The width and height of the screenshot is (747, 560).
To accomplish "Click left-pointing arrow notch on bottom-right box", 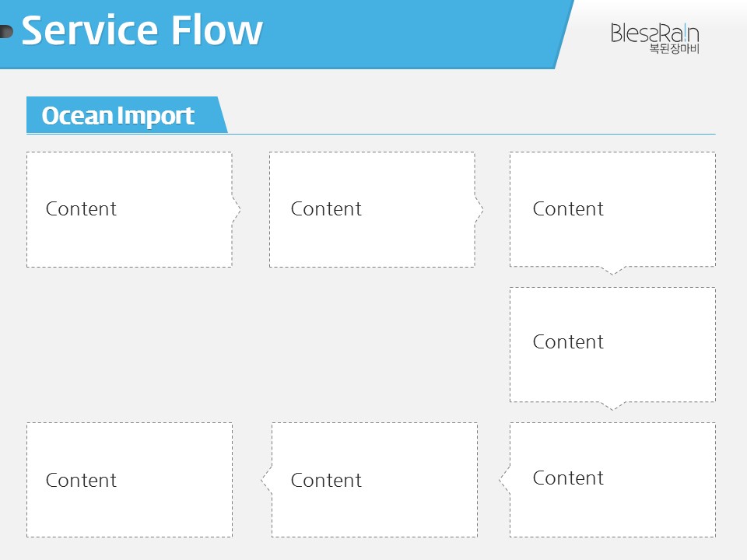I will coord(504,480).
